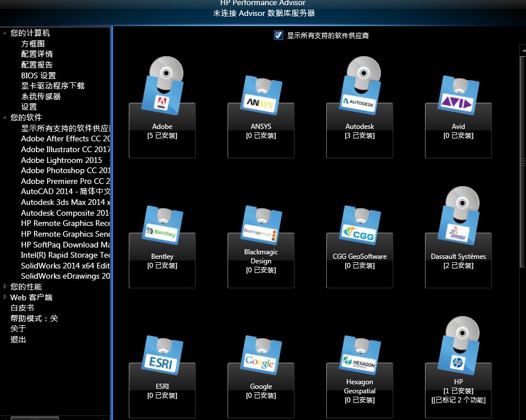Viewport: 526px width, 420px height.
Task: Open 配置详情 in the sidebar
Action: [37, 54]
